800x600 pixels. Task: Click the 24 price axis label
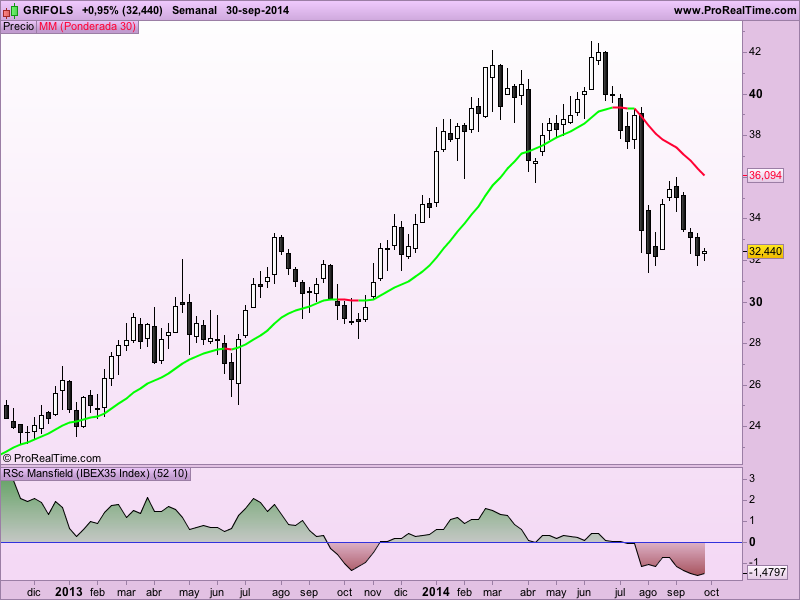click(x=755, y=426)
